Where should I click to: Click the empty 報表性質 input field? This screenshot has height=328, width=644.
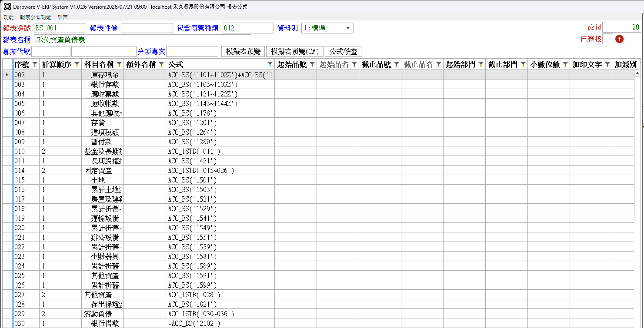(147, 28)
